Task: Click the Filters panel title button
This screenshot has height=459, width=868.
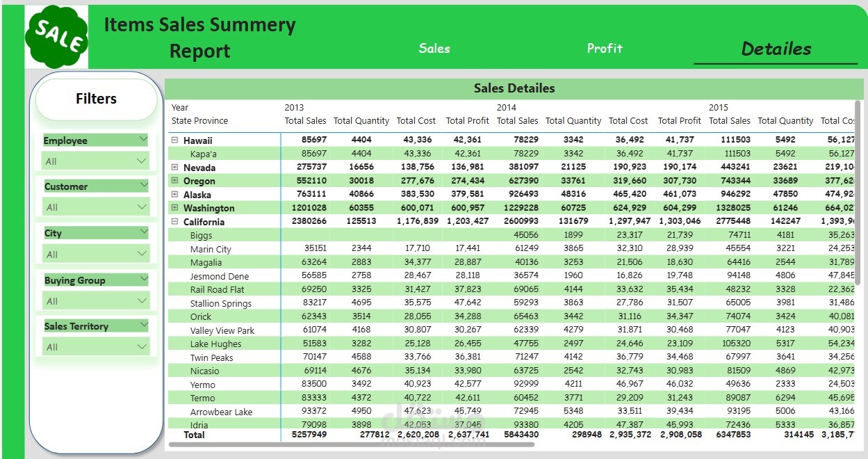Action: (x=96, y=99)
